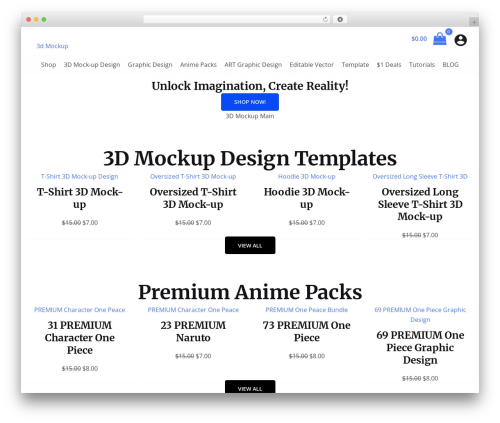Open the user account profile icon
The image size is (500, 423).
coord(460,40)
